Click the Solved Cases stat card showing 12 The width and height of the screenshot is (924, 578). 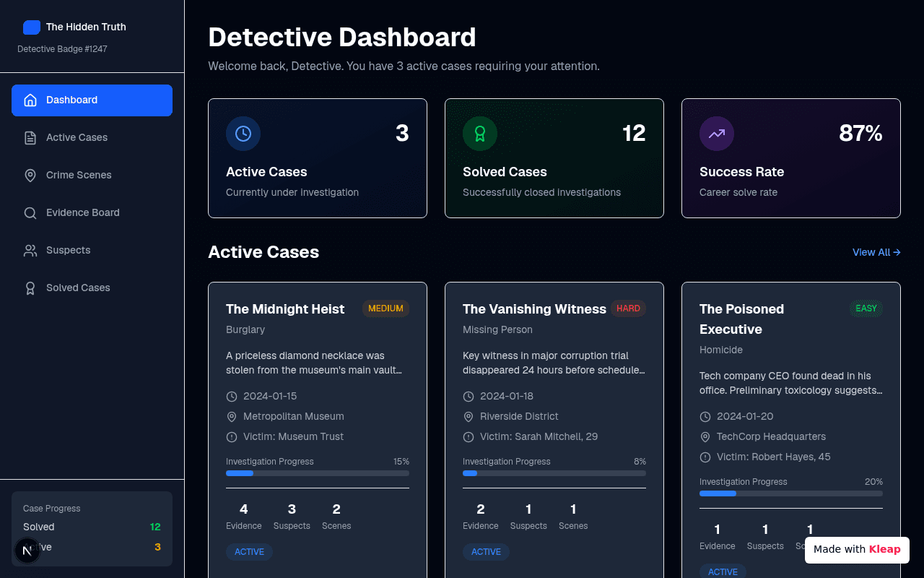point(554,158)
